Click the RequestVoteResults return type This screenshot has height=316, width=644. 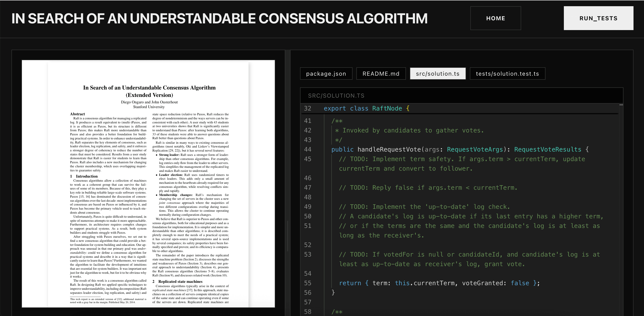(547, 149)
